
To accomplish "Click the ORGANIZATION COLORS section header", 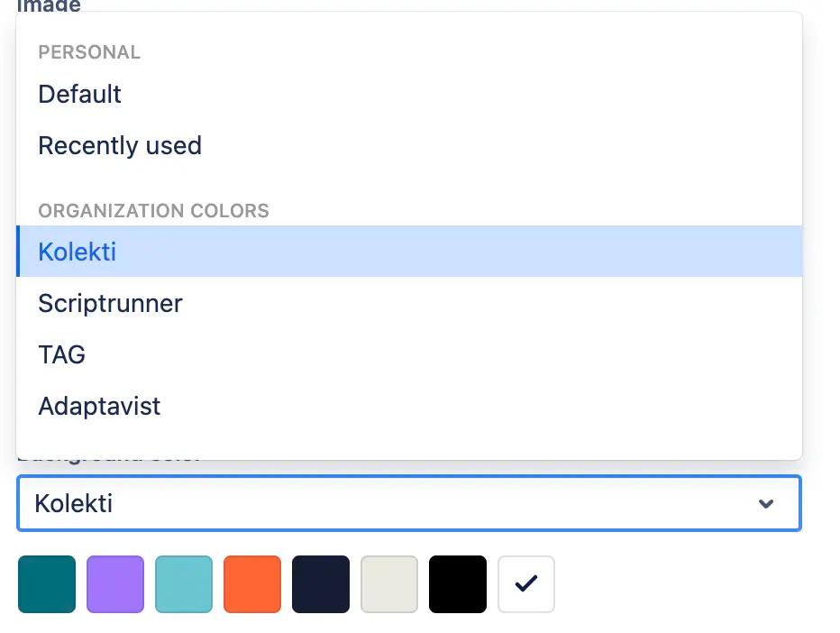I will pyautogui.click(x=153, y=211).
